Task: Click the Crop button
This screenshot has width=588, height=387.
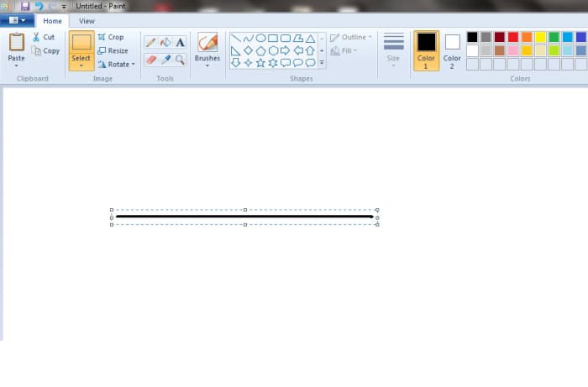Action: pyautogui.click(x=110, y=37)
